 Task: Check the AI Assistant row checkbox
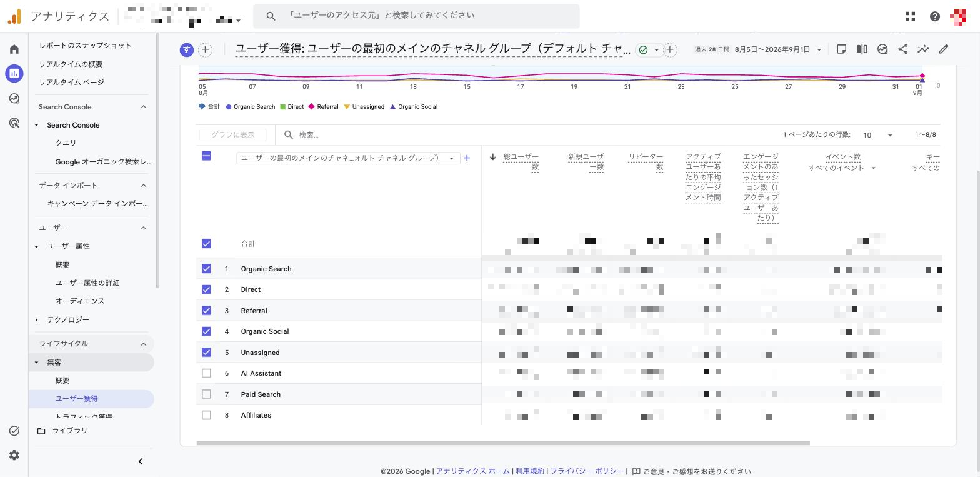206,373
